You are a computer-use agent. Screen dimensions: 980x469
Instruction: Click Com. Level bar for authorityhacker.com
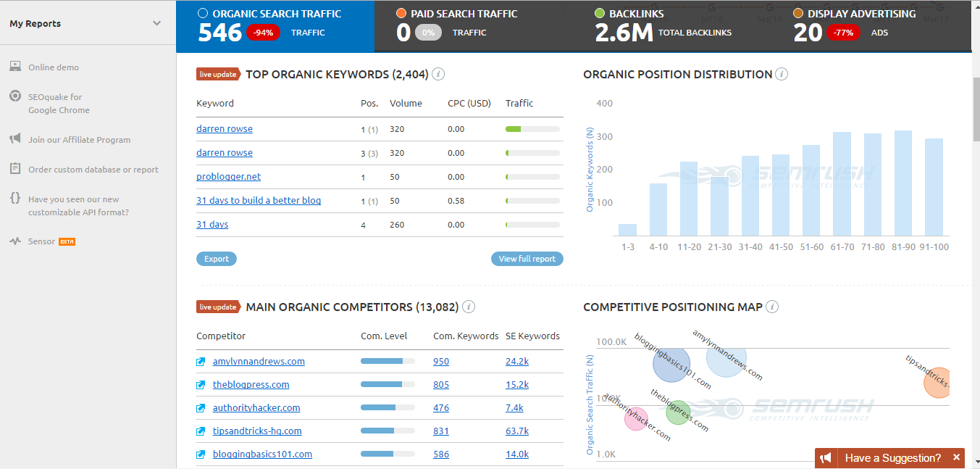388,407
